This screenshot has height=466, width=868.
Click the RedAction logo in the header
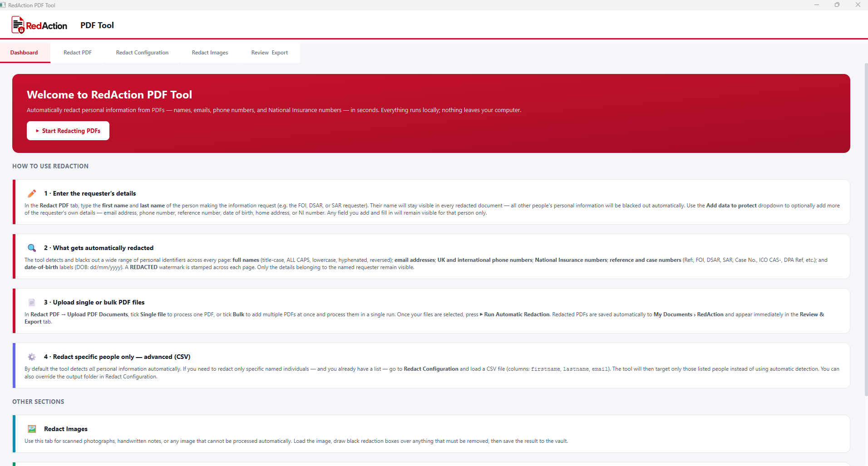[39, 25]
